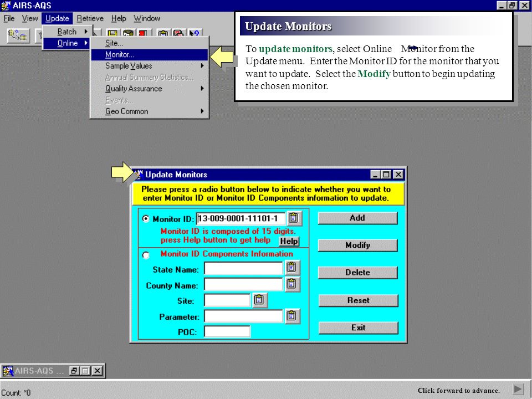Click the Help button under Monitor ID
The width and height of the screenshot is (532, 399).
point(289,241)
